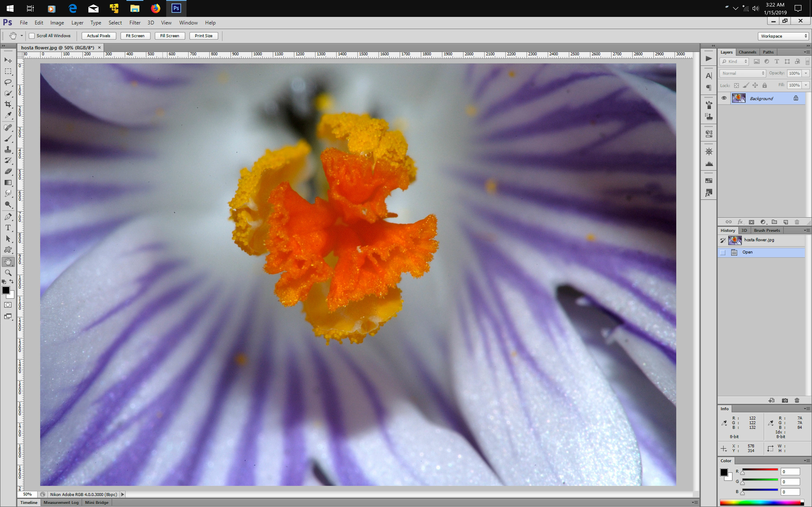Click the Fit Screen button
The image size is (812, 507).
pos(135,36)
